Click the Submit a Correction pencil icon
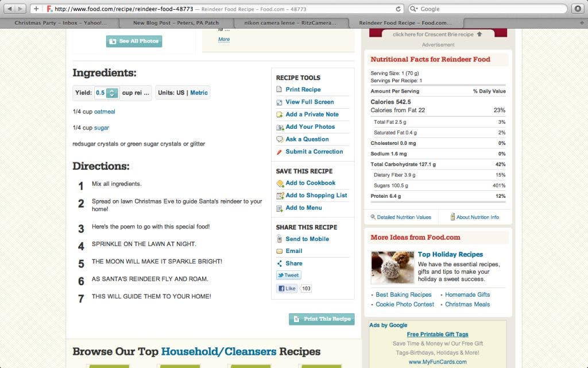This screenshot has width=588, height=368. 279,152
